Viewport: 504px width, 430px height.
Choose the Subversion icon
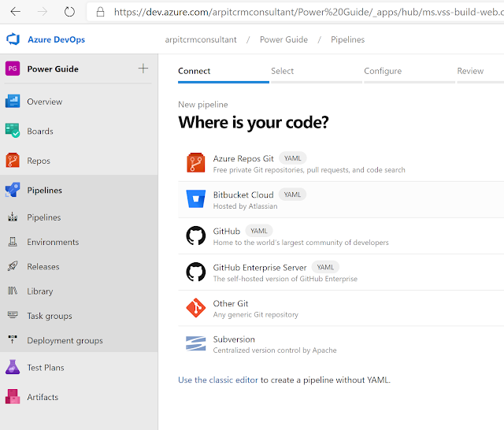point(195,344)
